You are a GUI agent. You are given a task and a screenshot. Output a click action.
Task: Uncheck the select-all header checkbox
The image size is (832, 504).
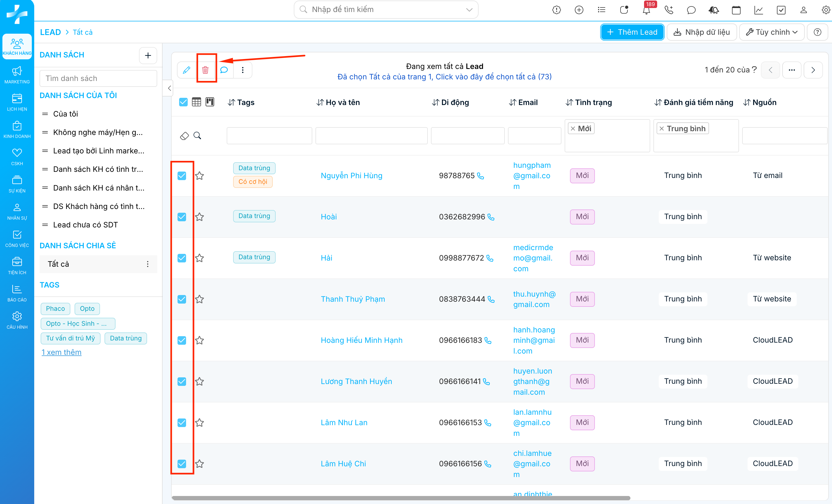183,102
